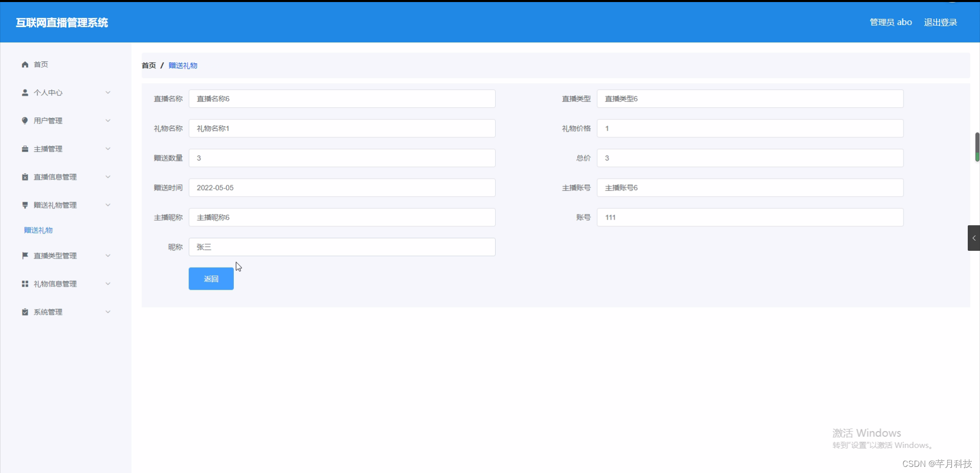Click the right edge panel collapse arrow

[973, 238]
